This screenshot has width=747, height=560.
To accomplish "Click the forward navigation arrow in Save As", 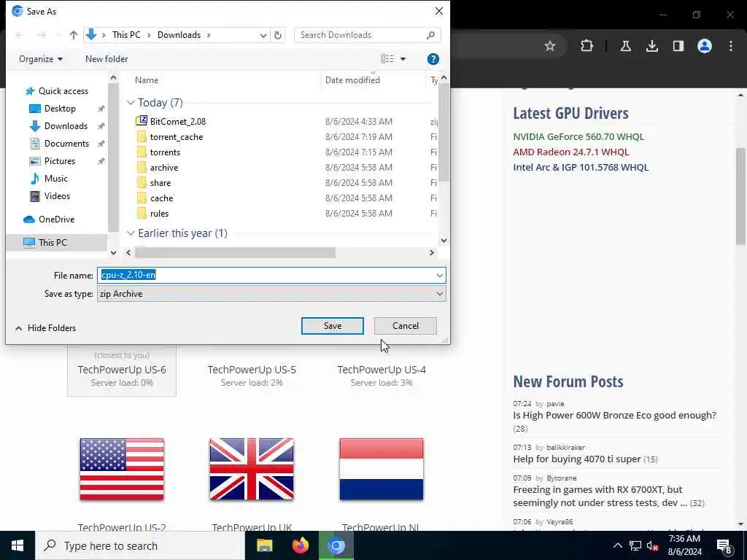I will point(42,35).
